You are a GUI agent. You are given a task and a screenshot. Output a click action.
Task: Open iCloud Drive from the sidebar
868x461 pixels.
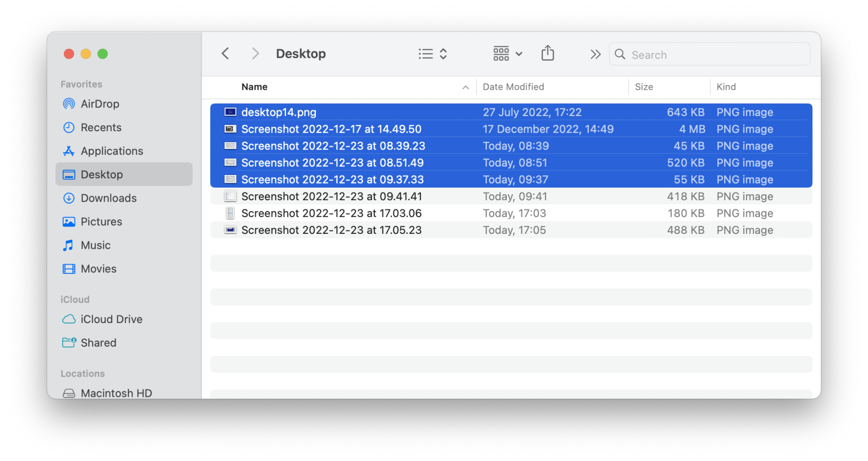click(x=112, y=319)
